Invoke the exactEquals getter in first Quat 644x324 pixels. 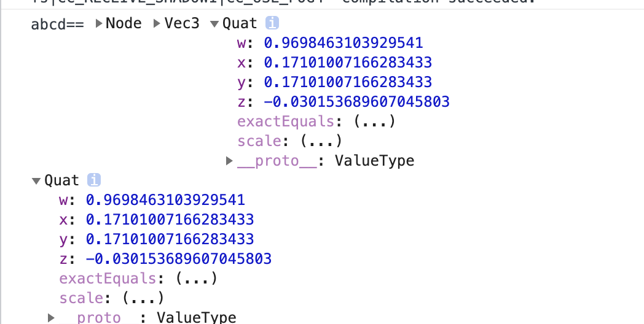pyautogui.click(x=374, y=121)
